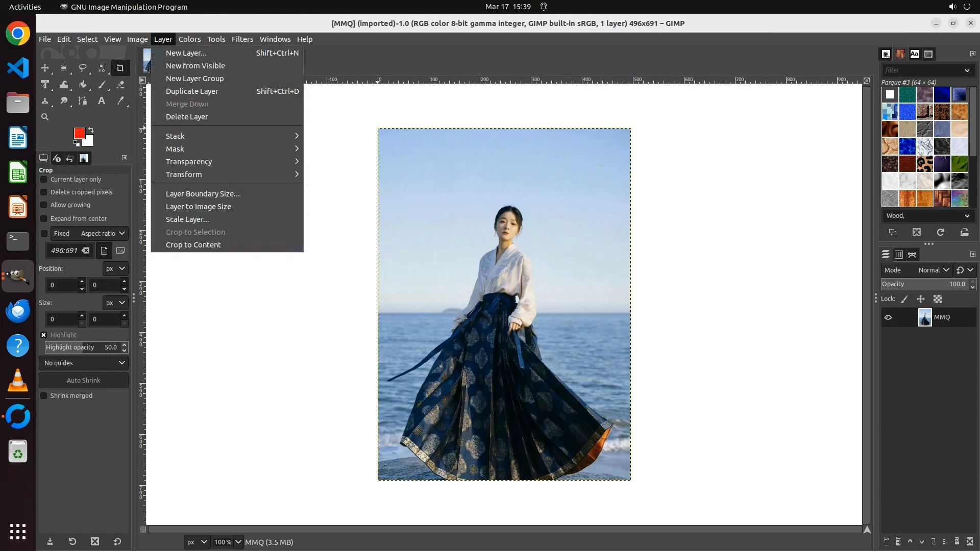Open layer Mode Normal dropdown
This screenshot has width=980, height=551.
coord(933,270)
